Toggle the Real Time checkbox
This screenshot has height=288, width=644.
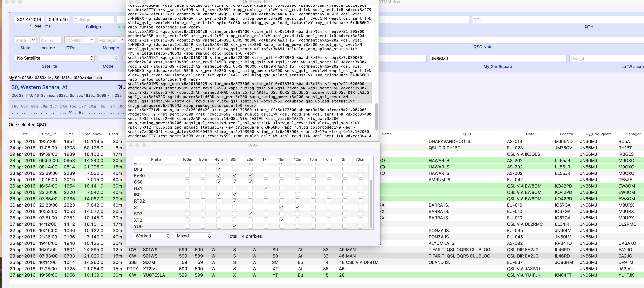click(30, 26)
